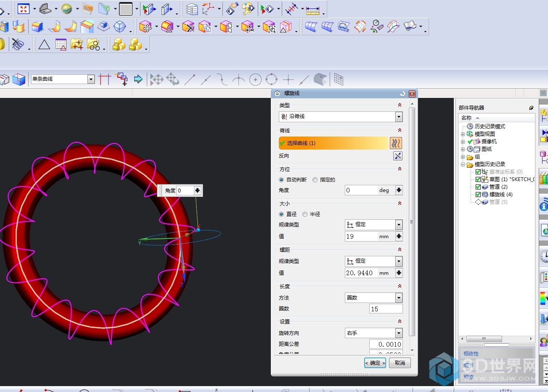This screenshot has height=392, width=548.
Task: Open the 旋转方向 dropdown showing 右手
Action: coord(399,333)
